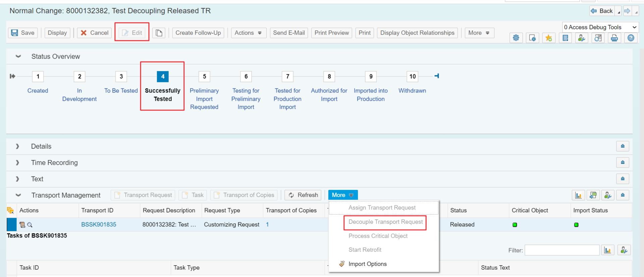Click the add-to-favorites star icon
The image size is (644, 277).
pos(549,38)
